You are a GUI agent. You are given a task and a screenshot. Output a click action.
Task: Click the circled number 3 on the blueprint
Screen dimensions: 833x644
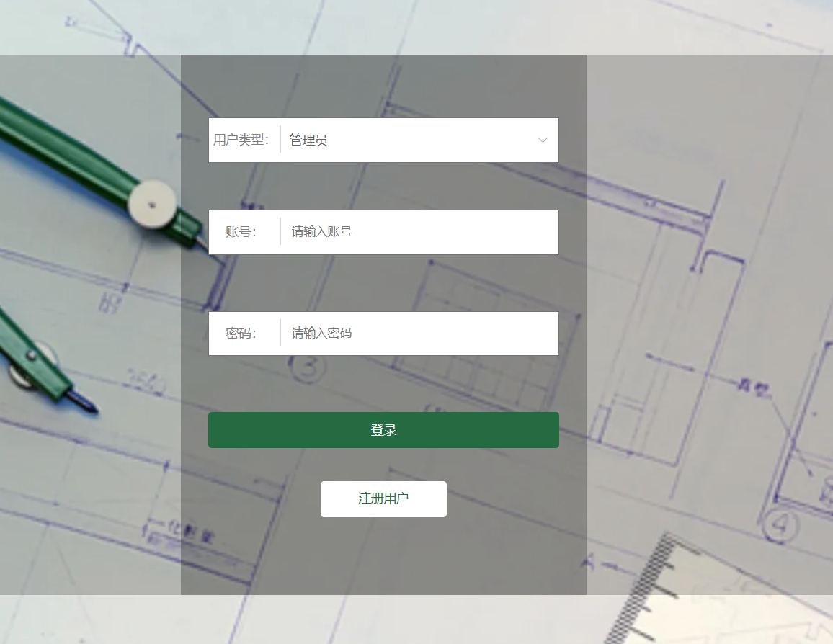click(308, 369)
